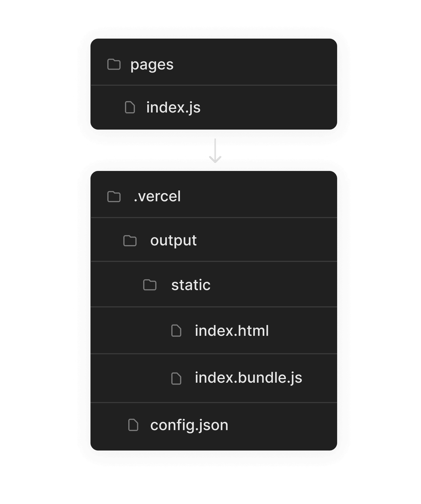Open the index.js file name

[173, 107]
